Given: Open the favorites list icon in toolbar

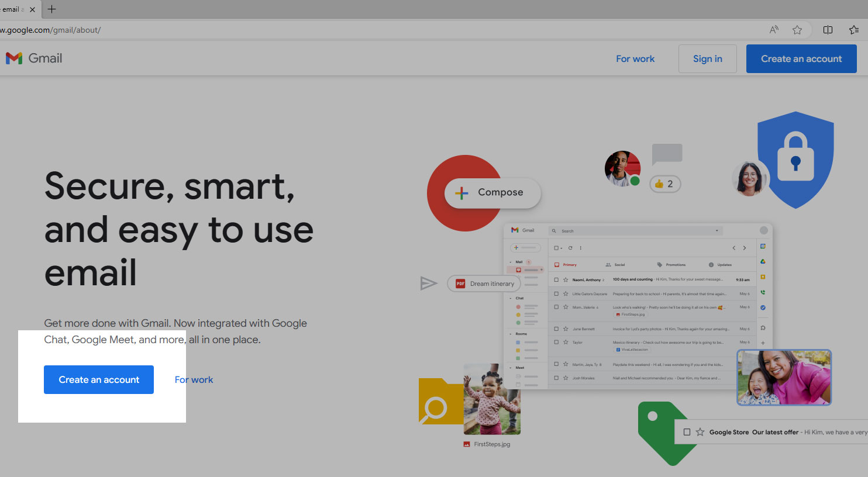Looking at the screenshot, I should 853,30.
